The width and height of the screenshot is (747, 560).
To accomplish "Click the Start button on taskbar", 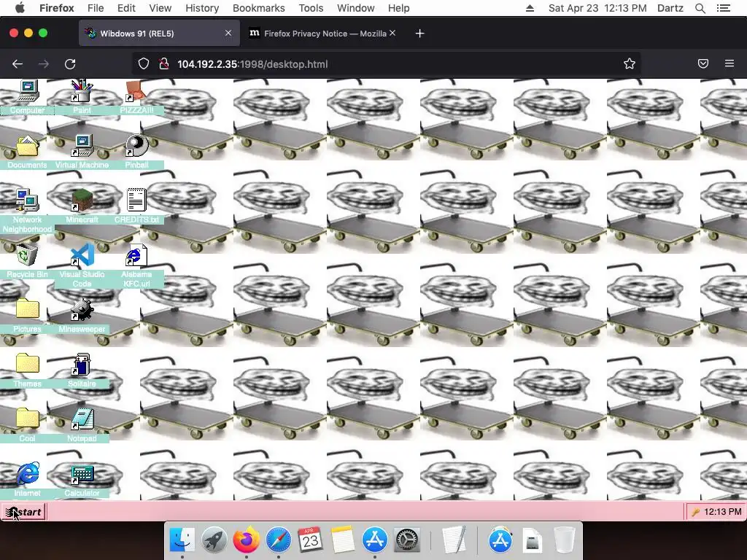I will click(23, 512).
